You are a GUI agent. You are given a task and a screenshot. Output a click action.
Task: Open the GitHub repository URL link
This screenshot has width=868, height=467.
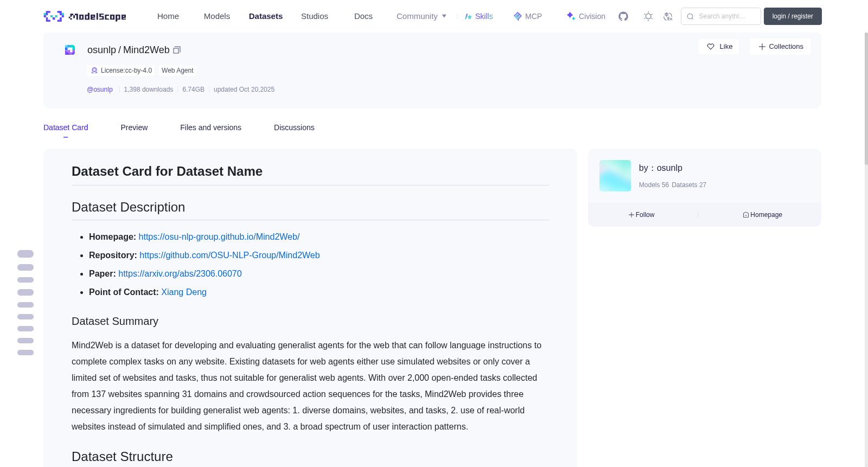[x=229, y=255]
